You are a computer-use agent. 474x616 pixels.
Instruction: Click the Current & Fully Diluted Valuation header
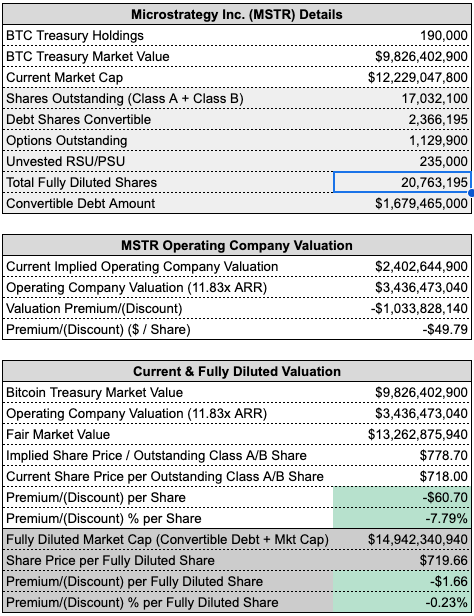[237, 372]
